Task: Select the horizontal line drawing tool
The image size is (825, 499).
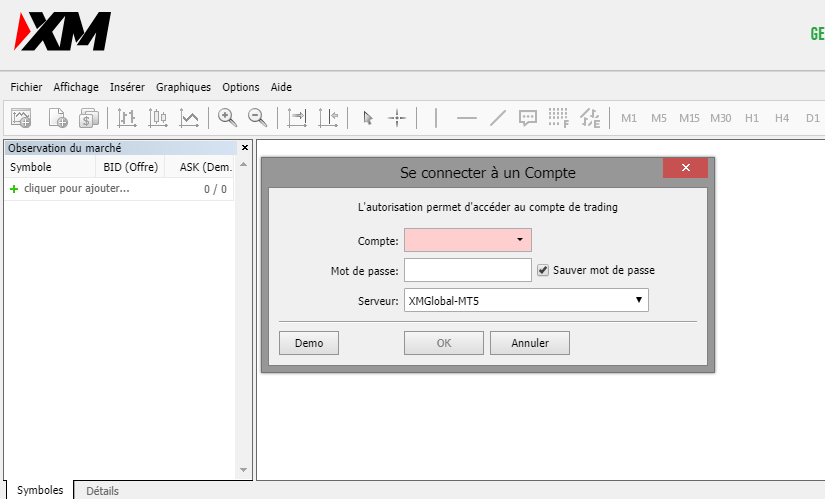Action: [x=467, y=118]
